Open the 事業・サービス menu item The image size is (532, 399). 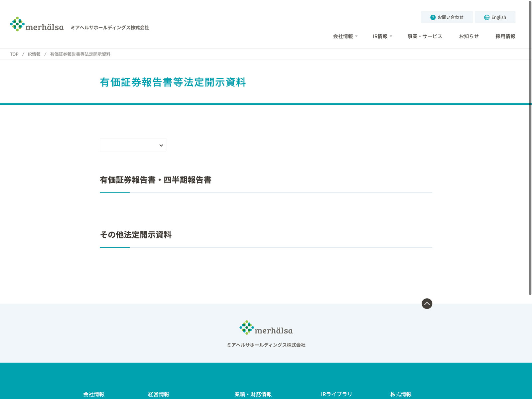click(425, 36)
